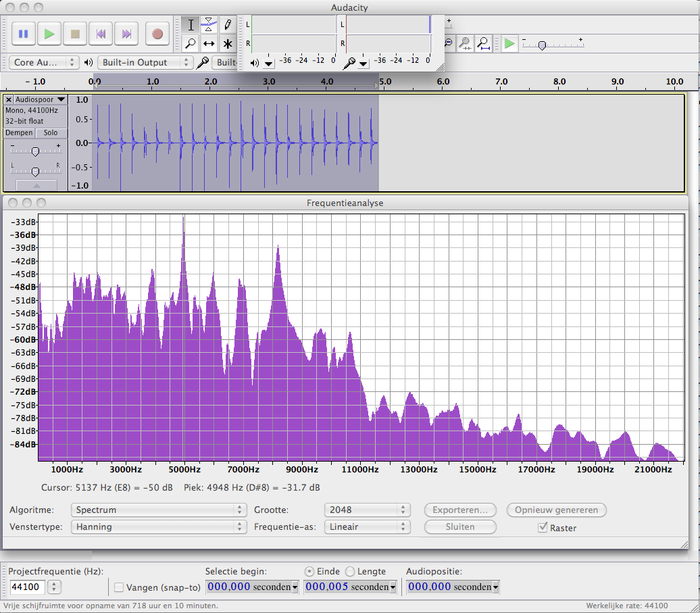Click the Dempen mute button
Viewport: 700px width, 613px height.
click(20, 133)
